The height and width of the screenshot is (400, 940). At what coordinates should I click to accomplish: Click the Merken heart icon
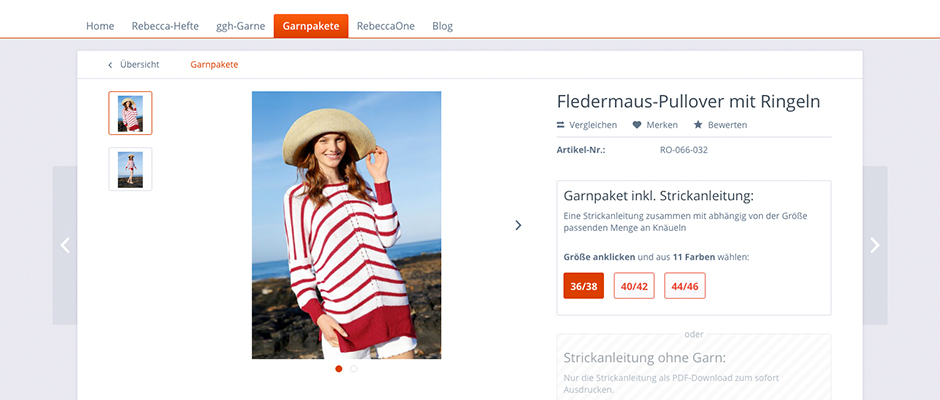coord(637,125)
